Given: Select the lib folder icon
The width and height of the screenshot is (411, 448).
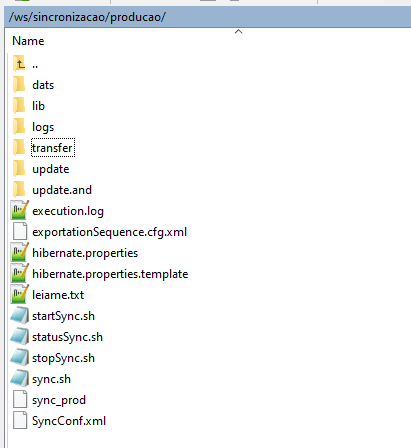Looking at the screenshot, I should pos(19,106).
